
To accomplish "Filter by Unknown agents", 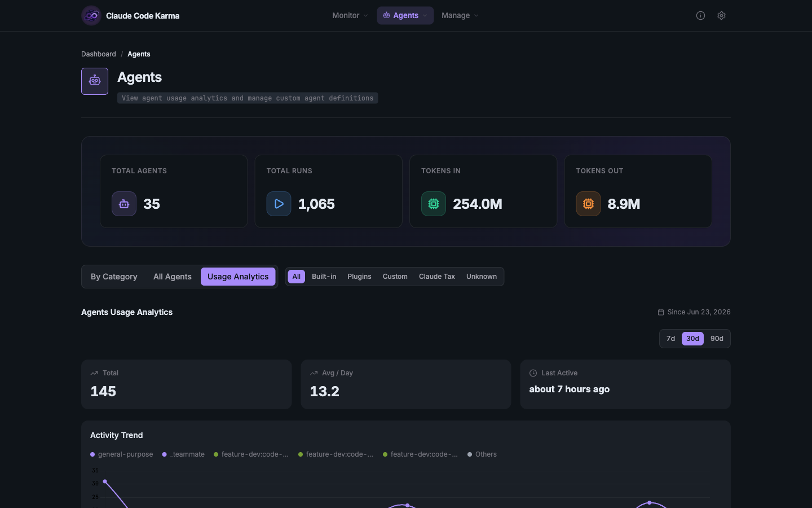I will (482, 277).
